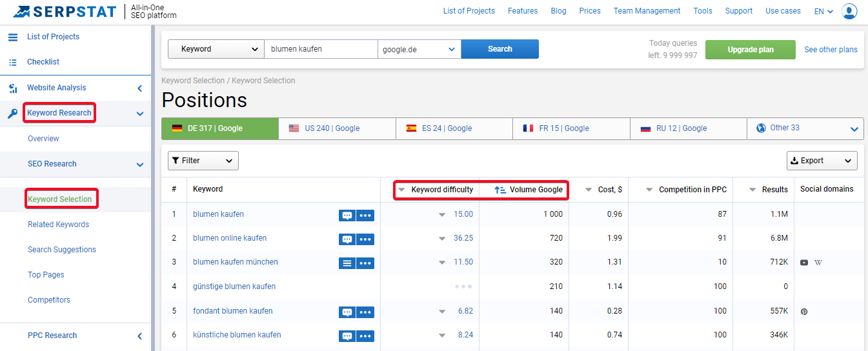868x351 pixels.
Task: Open the Filter dropdown
Action: coord(203,161)
